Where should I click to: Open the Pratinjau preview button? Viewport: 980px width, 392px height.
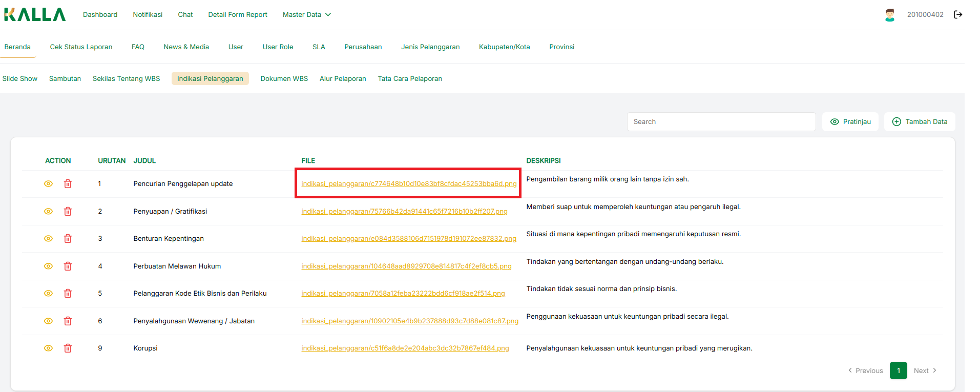[850, 121]
